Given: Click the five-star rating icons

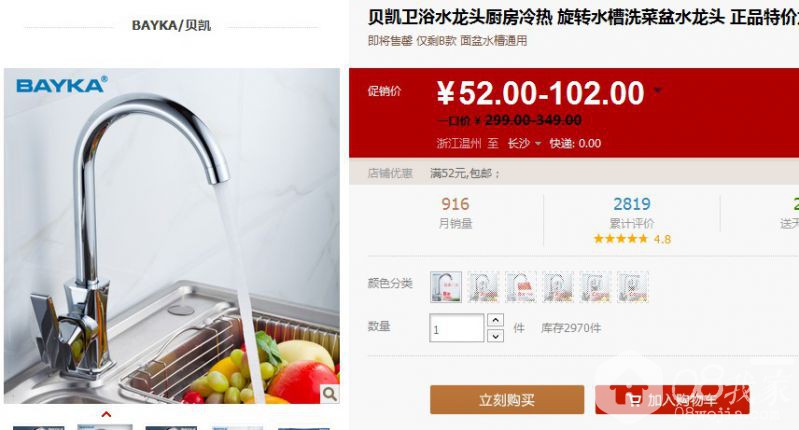Looking at the screenshot, I should click(621, 239).
